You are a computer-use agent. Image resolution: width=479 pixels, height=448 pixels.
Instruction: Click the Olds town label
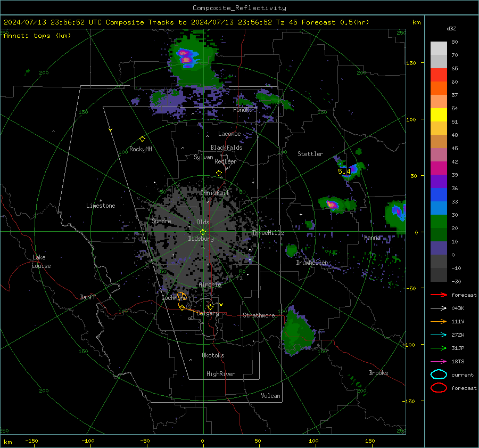click(x=203, y=222)
